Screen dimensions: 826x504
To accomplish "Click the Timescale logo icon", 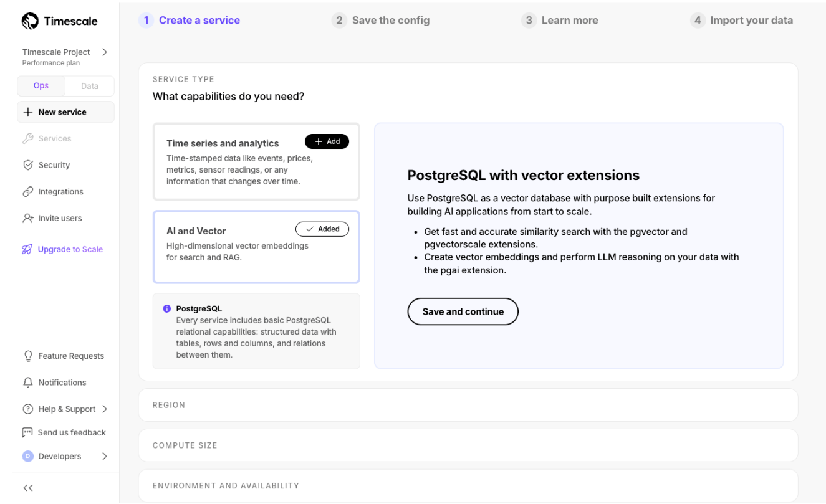I will pos(31,21).
